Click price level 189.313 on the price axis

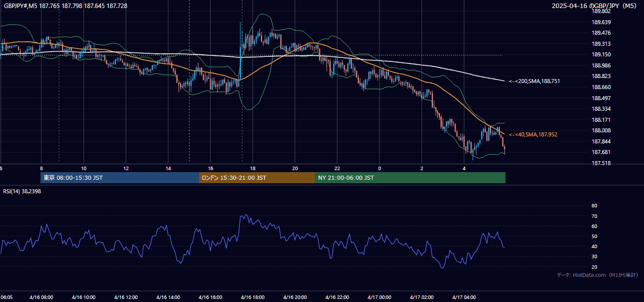(601, 44)
